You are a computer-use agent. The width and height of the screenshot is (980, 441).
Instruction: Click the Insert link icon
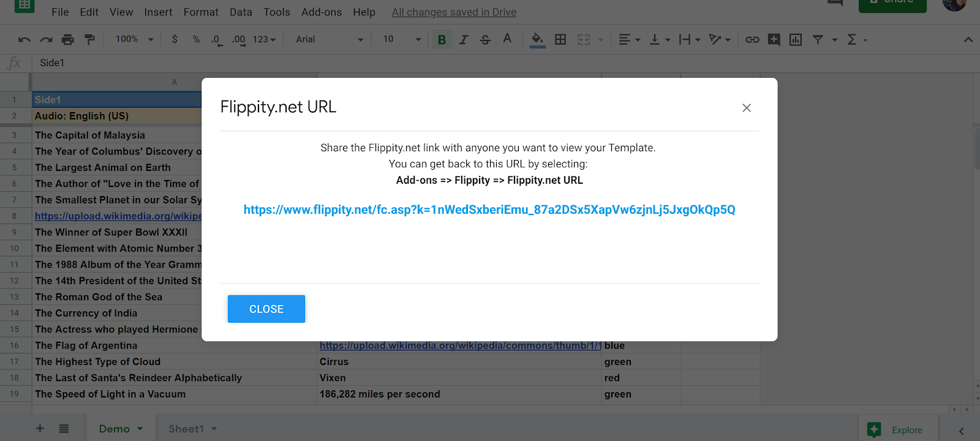(x=752, y=40)
